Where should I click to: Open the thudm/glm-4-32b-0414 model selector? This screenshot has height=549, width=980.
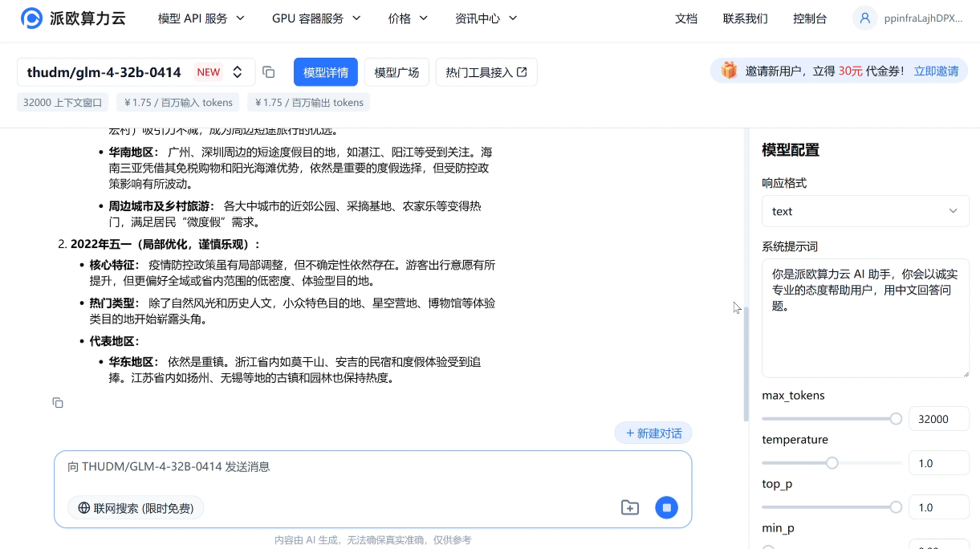[136, 72]
